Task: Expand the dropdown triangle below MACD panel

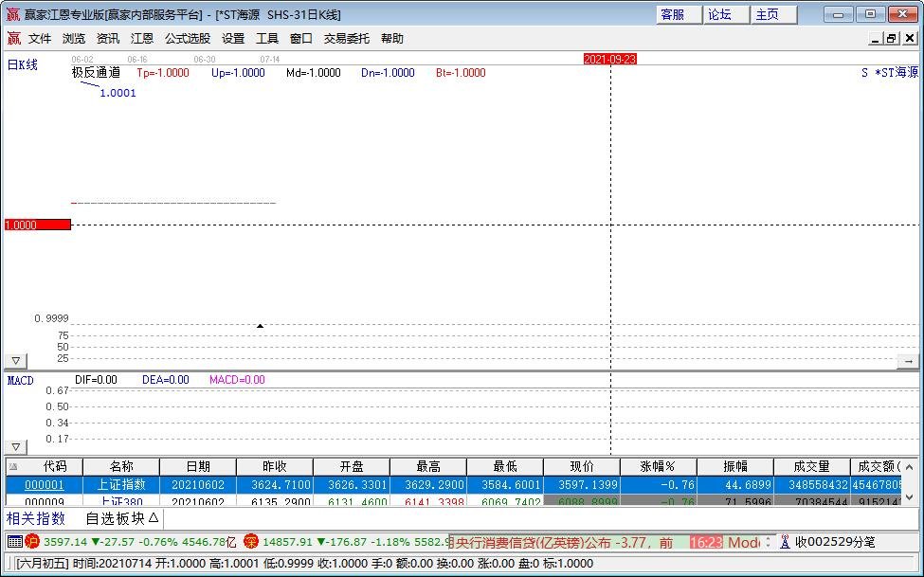Action: tap(16, 447)
